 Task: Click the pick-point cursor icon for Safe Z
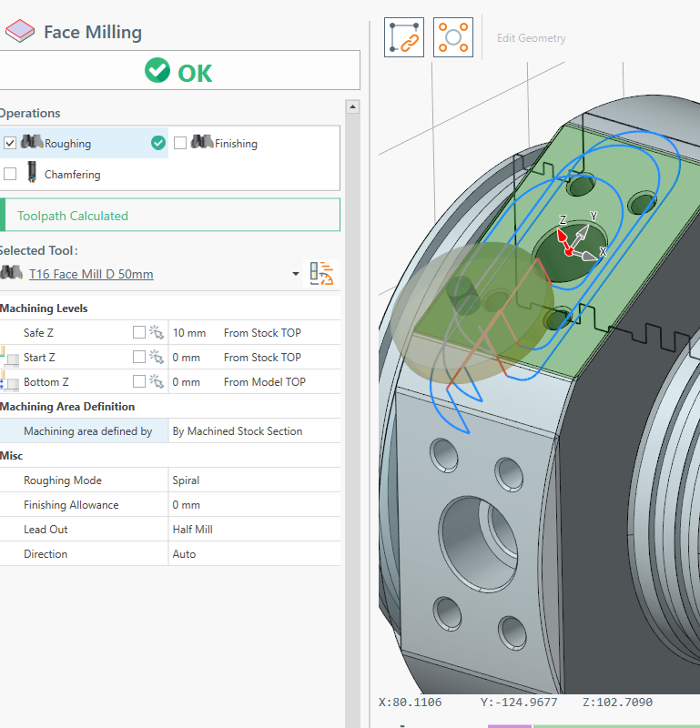(x=156, y=333)
